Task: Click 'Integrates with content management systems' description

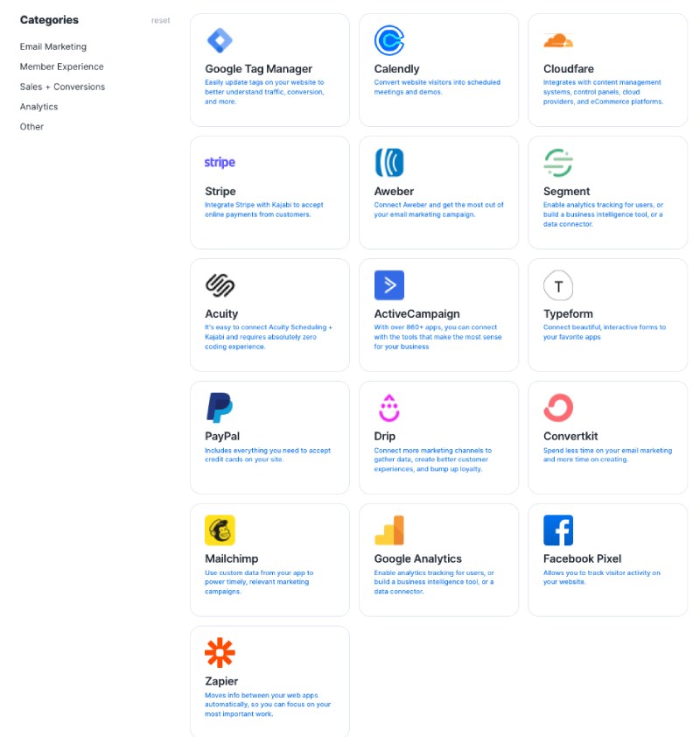Action: pyautogui.click(x=603, y=92)
